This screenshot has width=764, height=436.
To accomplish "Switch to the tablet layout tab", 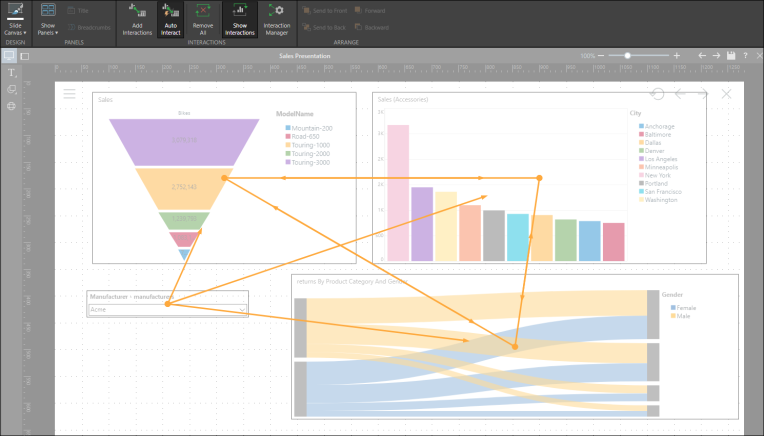I will tap(25, 56).
